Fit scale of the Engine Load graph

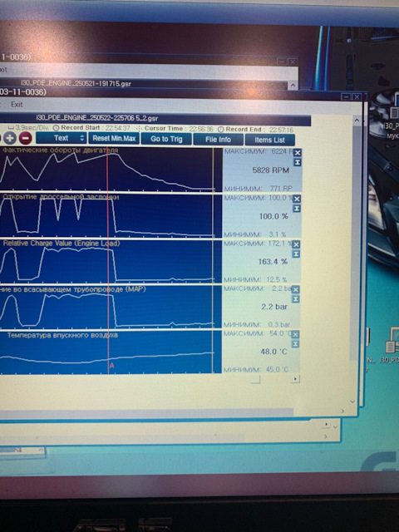(296, 254)
